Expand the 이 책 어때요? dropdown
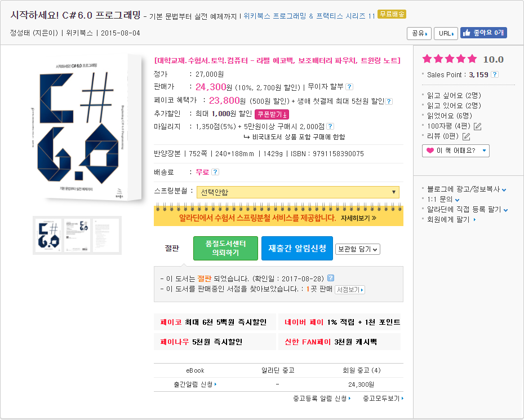524x420 pixels. point(455,151)
